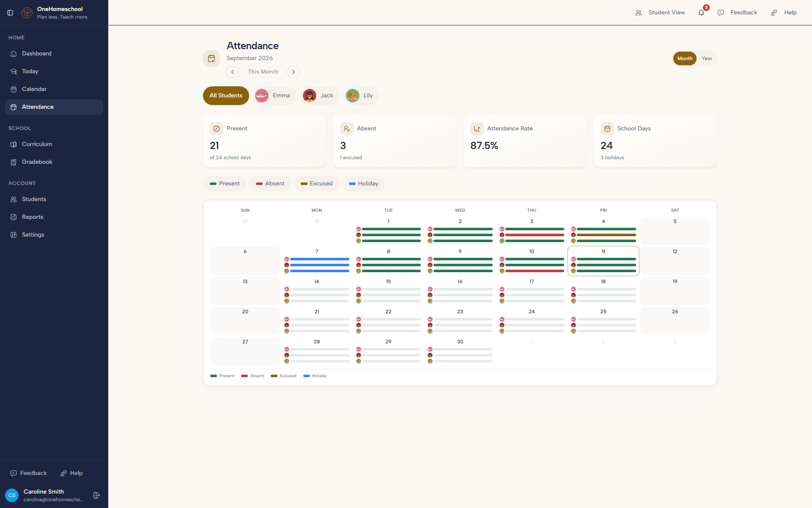Click Jack's red absent bar on September 3
Viewport: 812px width, 508px height.
coord(535,235)
